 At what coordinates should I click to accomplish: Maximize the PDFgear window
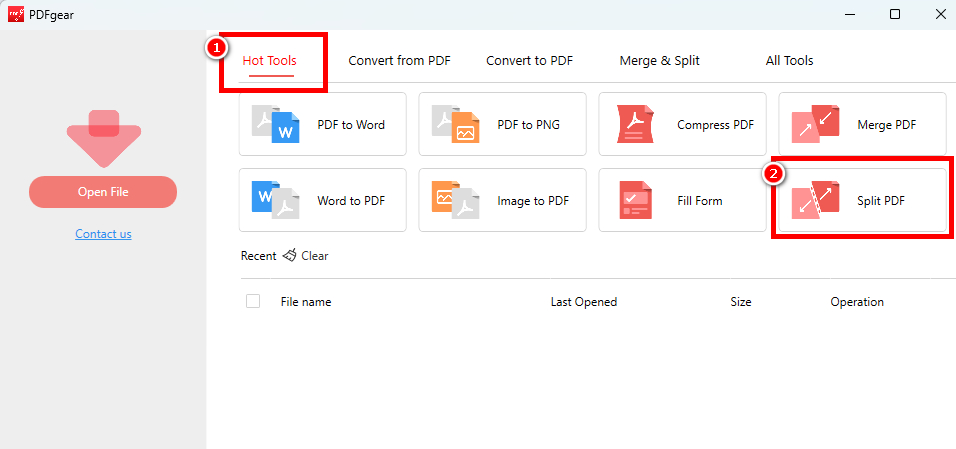[895, 14]
